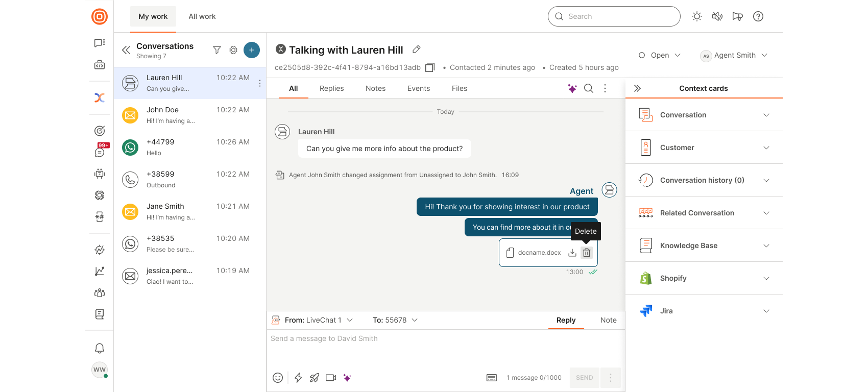Switch to the All work tab
Screen dimensions: 868x392
[202, 16]
